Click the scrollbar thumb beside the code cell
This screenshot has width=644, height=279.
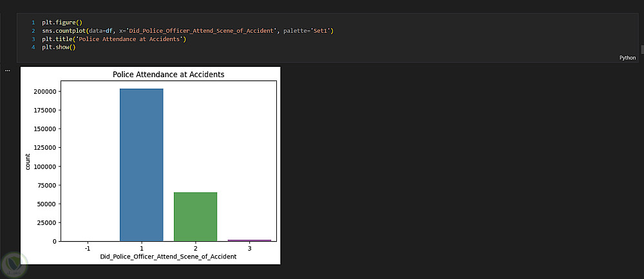click(641, 50)
